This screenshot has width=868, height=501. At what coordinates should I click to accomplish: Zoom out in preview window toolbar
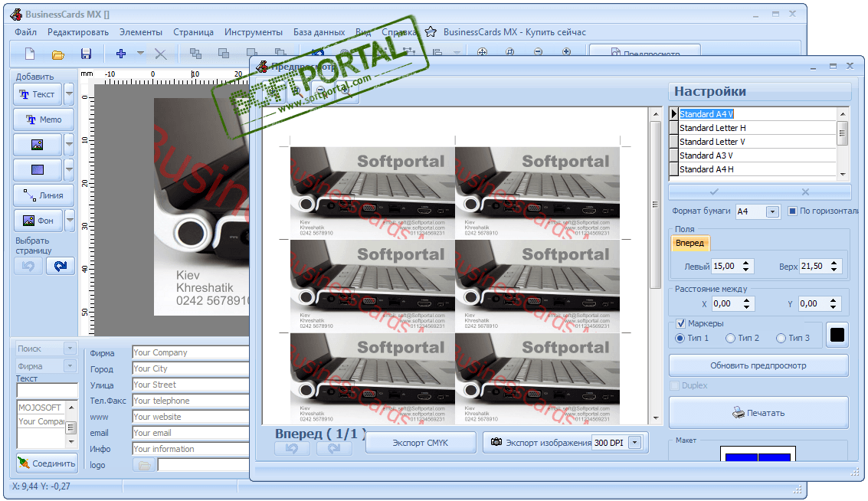click(321, 91)
